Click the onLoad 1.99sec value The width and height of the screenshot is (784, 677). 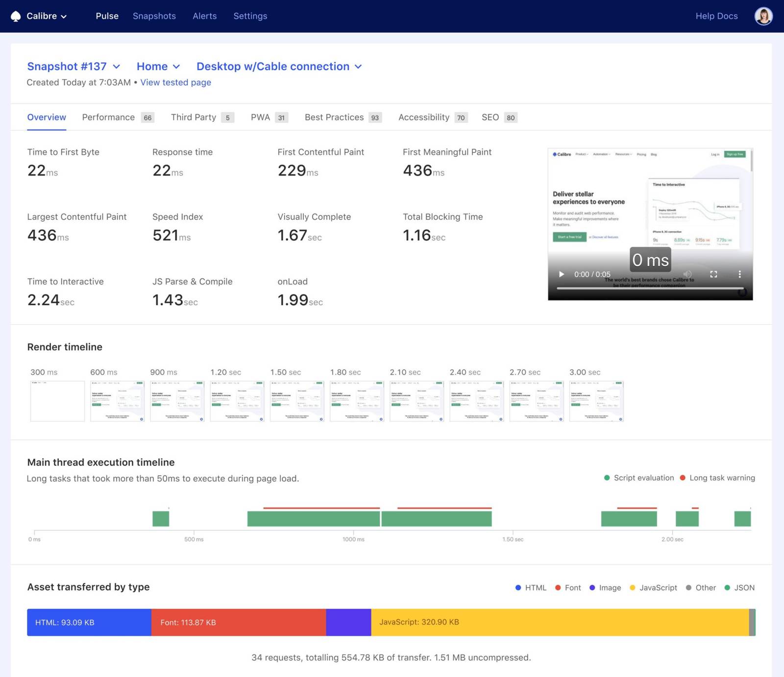300,300
